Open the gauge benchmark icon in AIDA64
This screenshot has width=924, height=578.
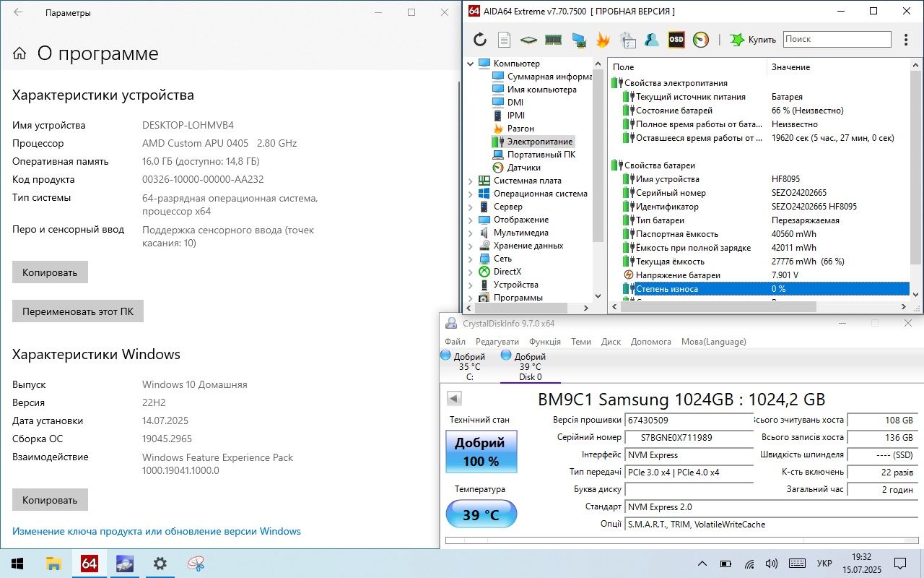pos(701,40)
